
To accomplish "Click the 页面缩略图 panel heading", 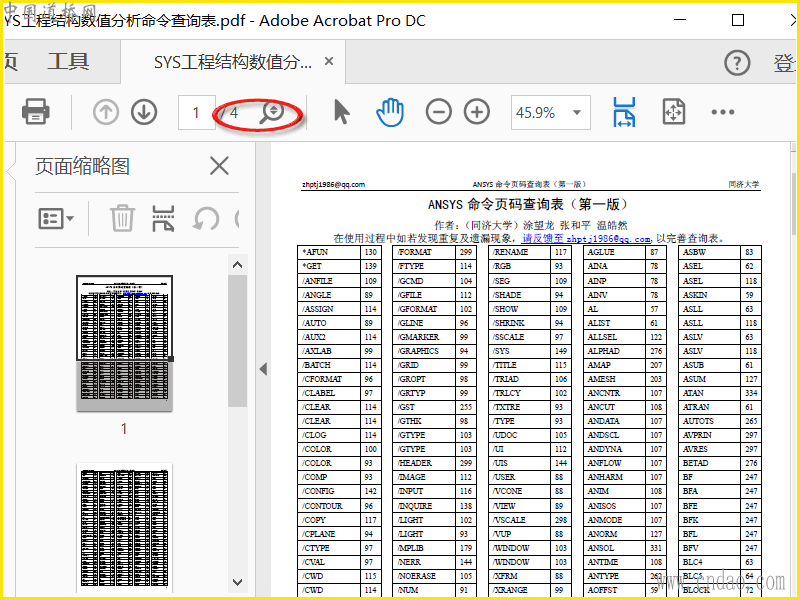I will (x=83, y=166).
